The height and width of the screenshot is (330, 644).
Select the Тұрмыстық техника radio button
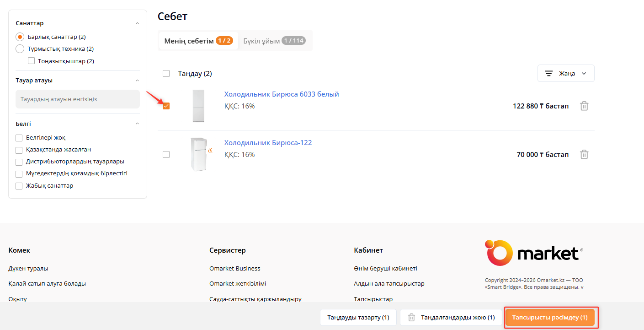(x=20, y=49)
